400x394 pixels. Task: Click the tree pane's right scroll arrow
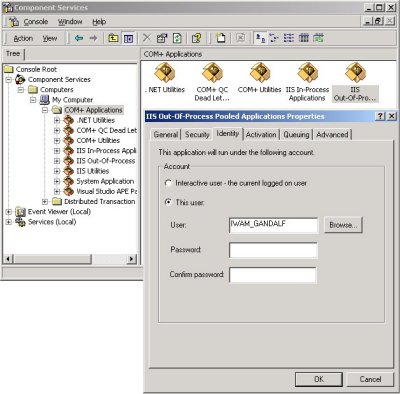132,259
